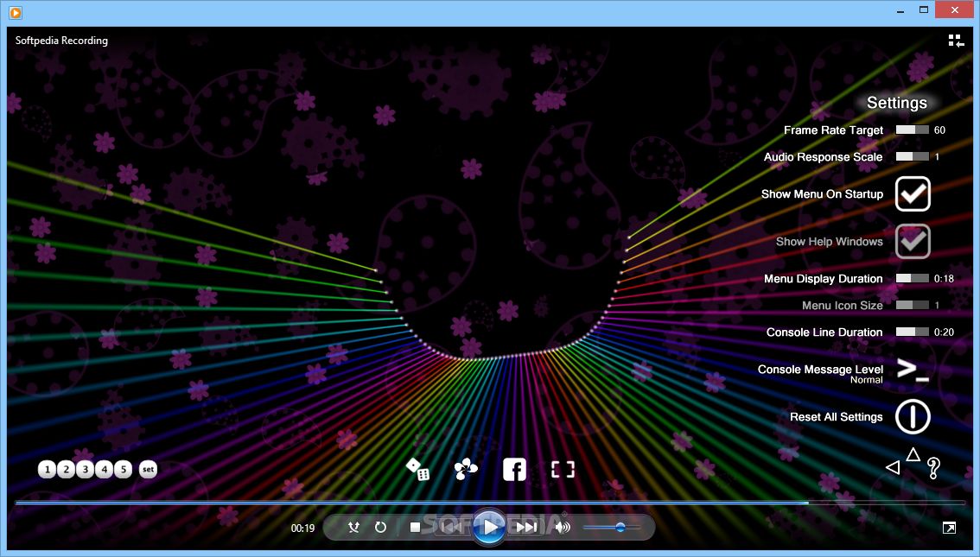The image size is (980, 557).
Task: Open the Facebook share icon
Action: coord(514,469)
